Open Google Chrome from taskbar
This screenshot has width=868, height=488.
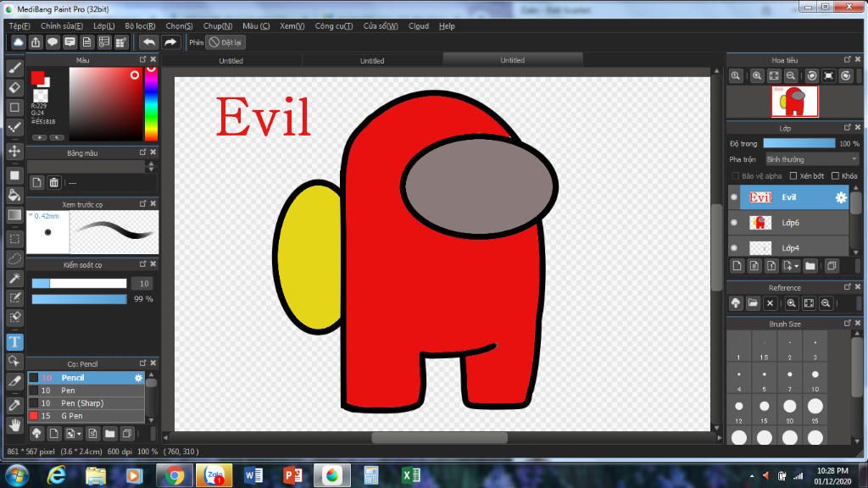(x=175, y=476)
